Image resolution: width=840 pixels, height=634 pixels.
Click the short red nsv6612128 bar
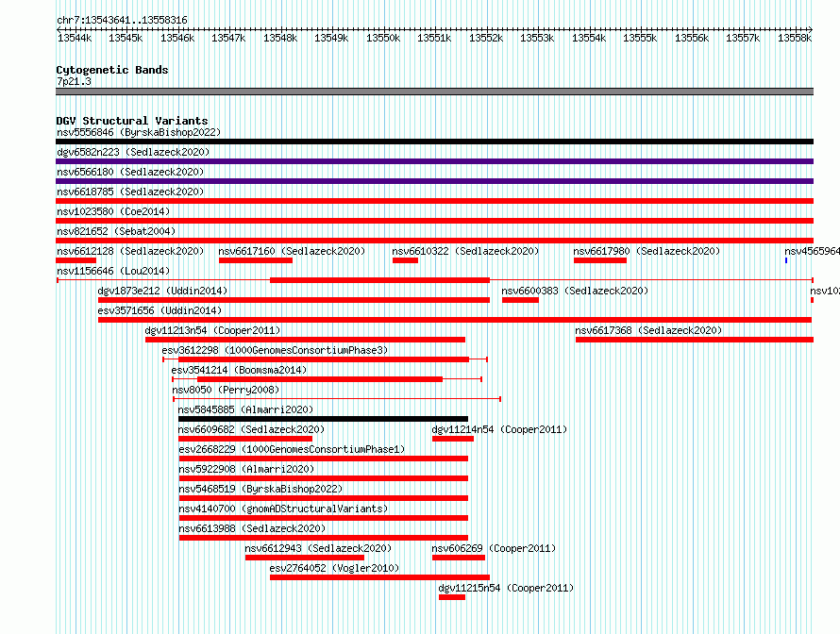pos(76,260)
